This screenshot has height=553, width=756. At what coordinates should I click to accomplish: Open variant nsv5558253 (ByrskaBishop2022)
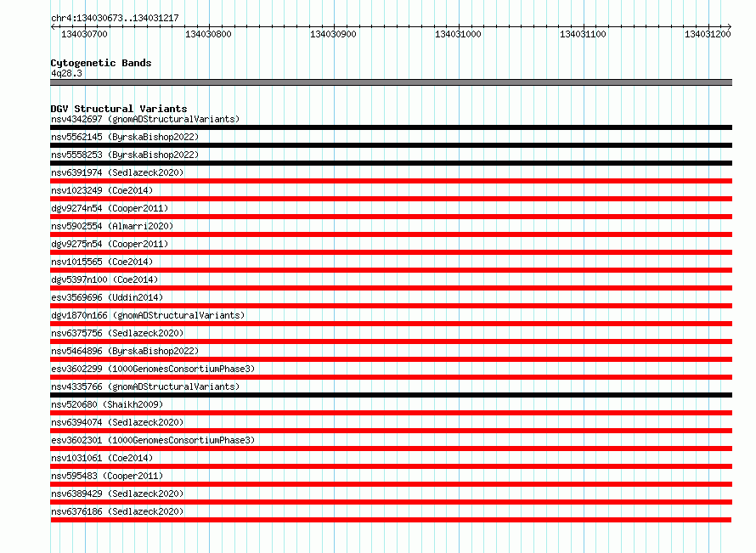click(x=125, y=155)
